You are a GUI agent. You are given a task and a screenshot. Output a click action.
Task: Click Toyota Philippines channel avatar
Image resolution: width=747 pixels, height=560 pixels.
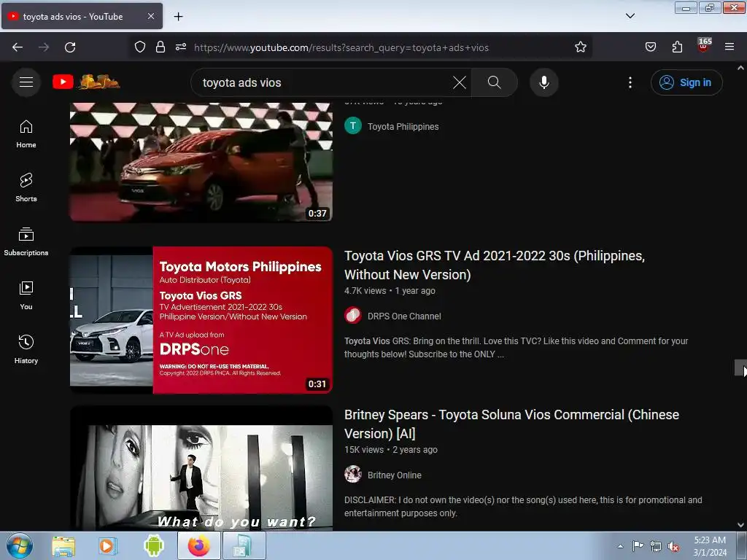coord(353,126)
